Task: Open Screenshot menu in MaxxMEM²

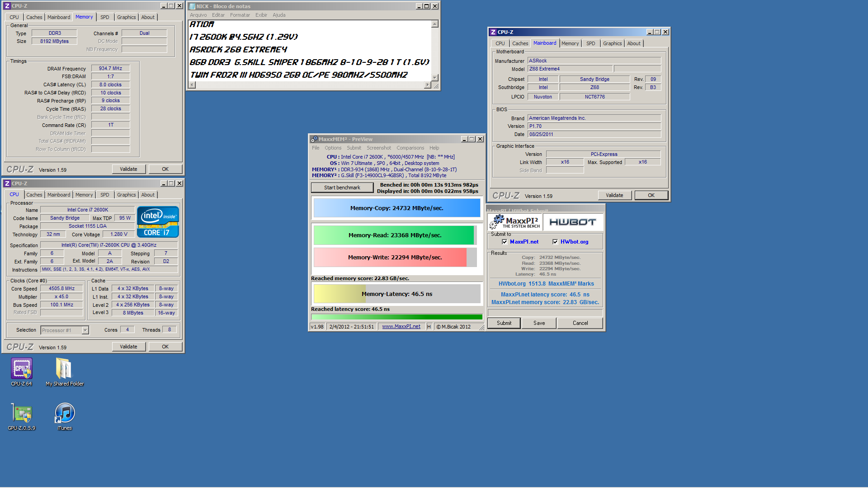Action: tap(379, 148)
